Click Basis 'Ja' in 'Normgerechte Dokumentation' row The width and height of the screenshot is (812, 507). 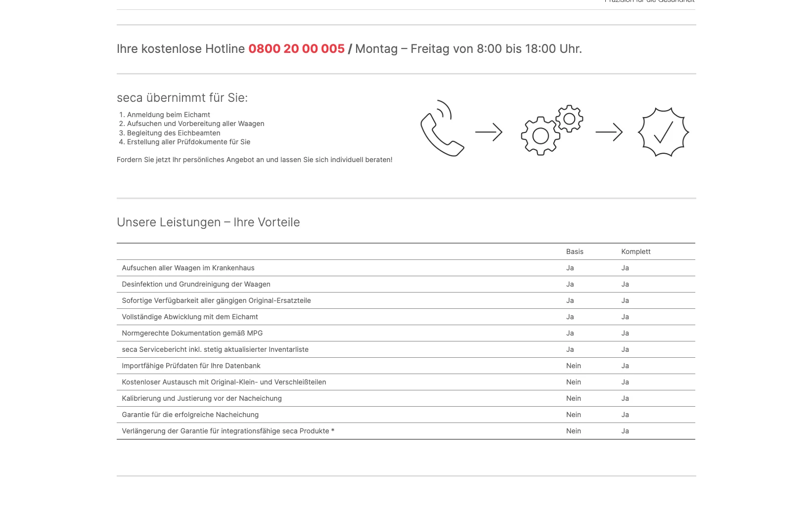click(570, 333)
